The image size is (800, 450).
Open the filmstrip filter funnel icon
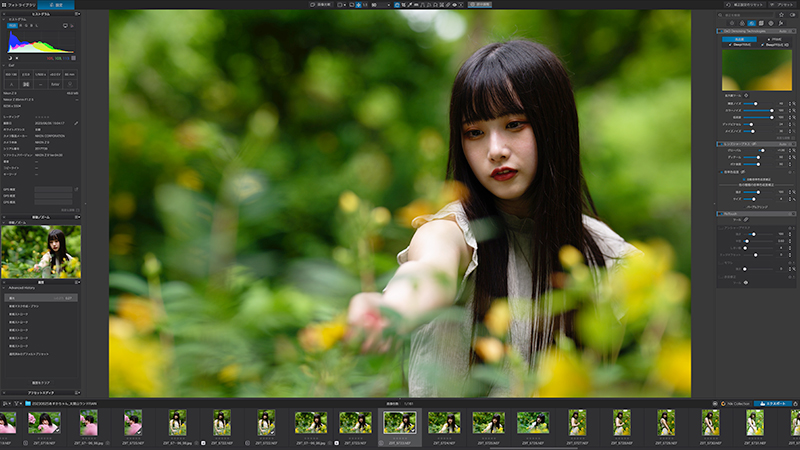click(x=17, y=404)
